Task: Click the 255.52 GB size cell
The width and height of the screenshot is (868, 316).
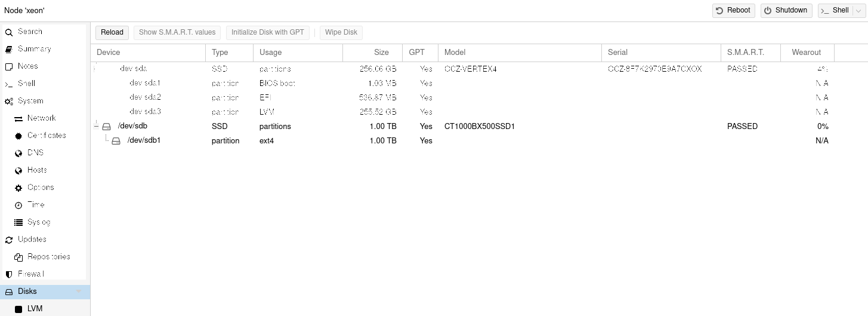Action: 378,112
